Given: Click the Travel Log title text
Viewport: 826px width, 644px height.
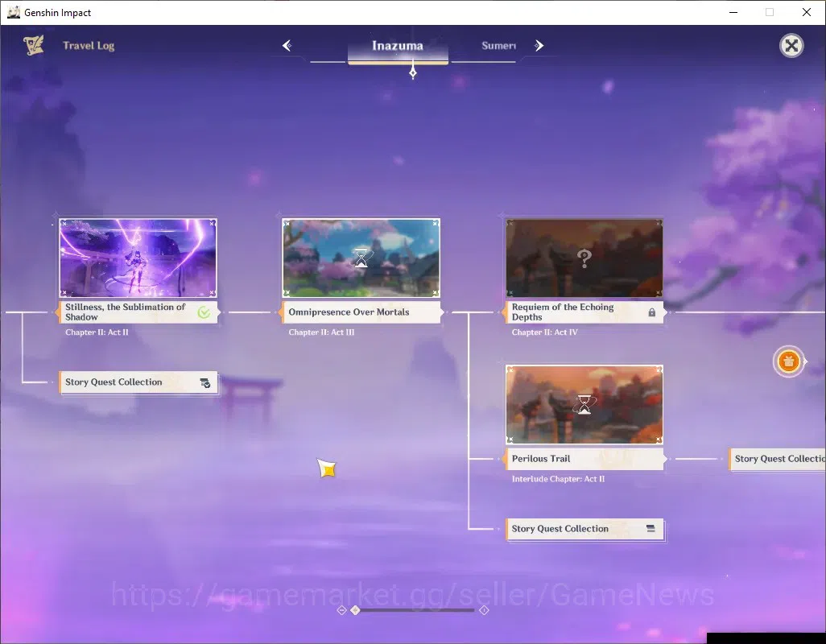Looking at the screenshot, I should [x=89, y=46].
